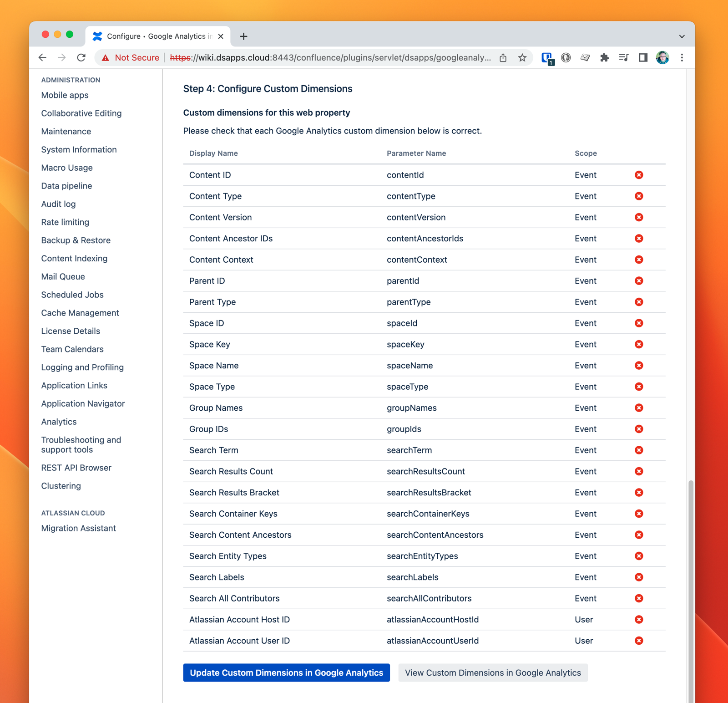Click the red X in Search Term row
Viewport: 728px width, 703px height.
coord(639,450)
